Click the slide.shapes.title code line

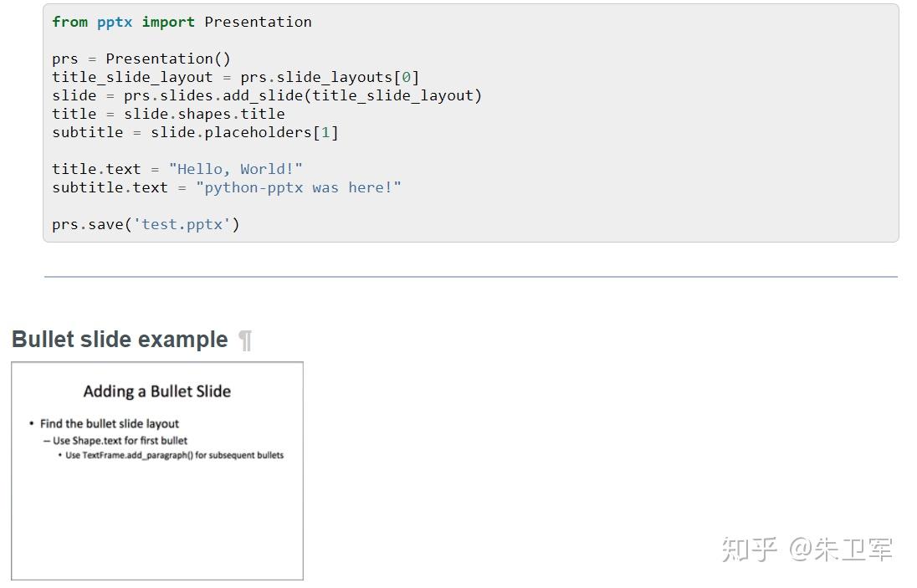pos(168,114)
